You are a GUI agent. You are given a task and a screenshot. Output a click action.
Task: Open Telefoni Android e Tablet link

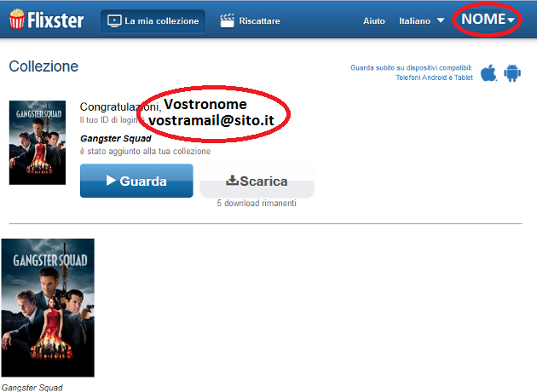[434, 78]
